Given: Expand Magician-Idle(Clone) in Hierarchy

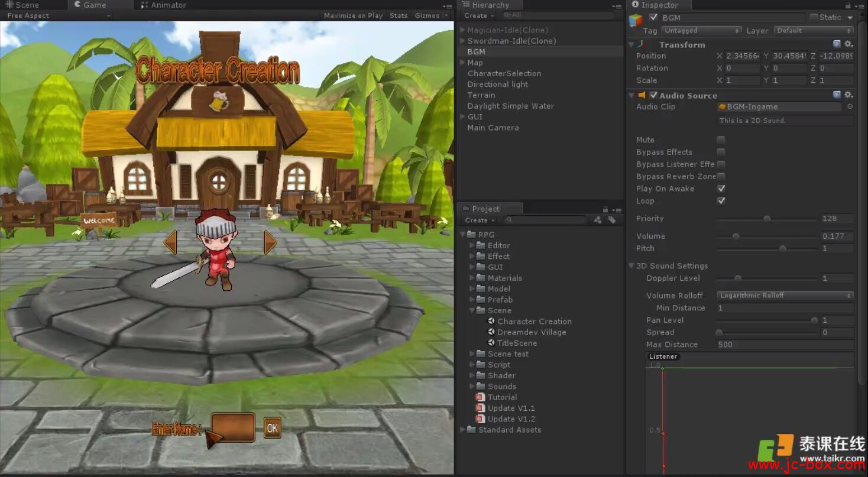Looking at the screenshot, I should coord(462,30).
